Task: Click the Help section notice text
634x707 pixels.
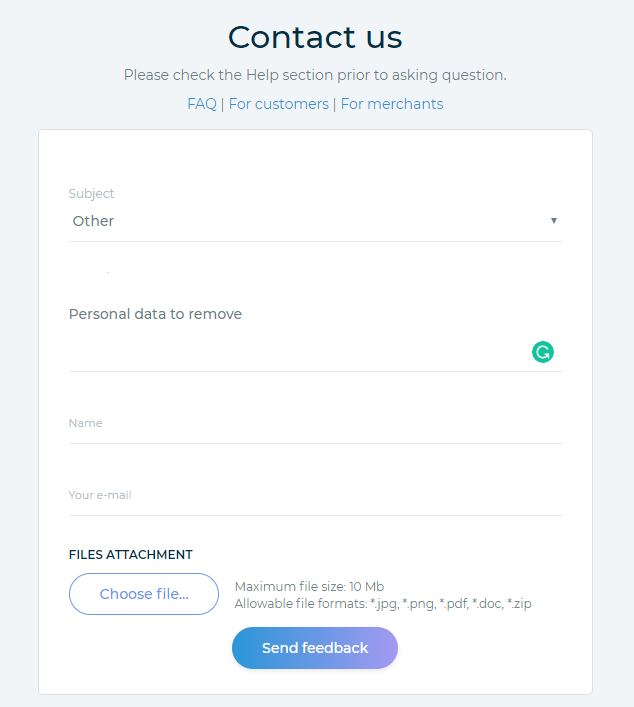Action: click(x=315, y=75)
